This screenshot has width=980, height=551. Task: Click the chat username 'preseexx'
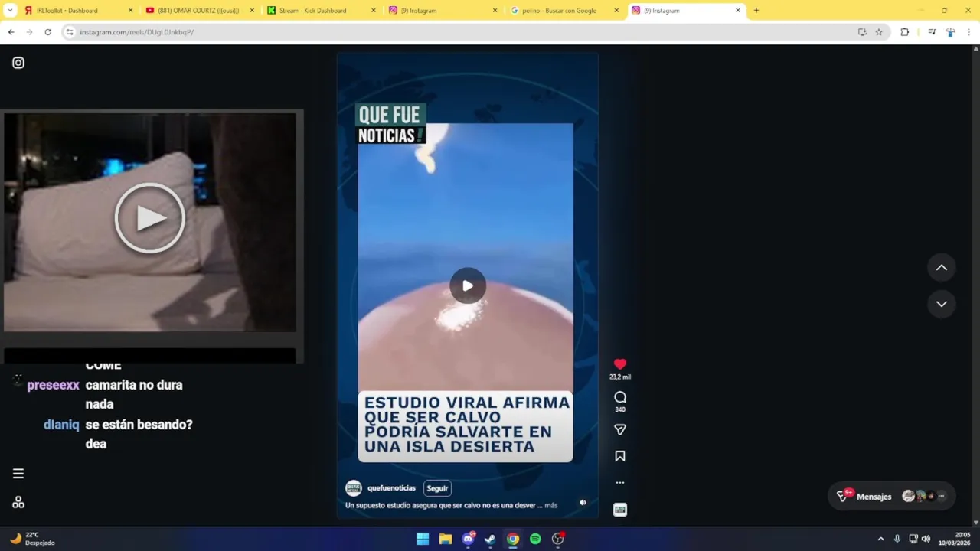(53, 385)
